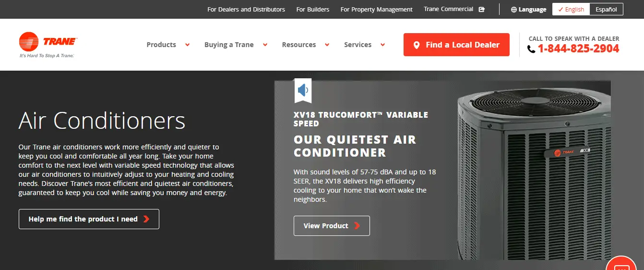This screenshot has width=644, height=270.
Task: Expand the Resources dropdown chevron
Action: pos(327,45)
